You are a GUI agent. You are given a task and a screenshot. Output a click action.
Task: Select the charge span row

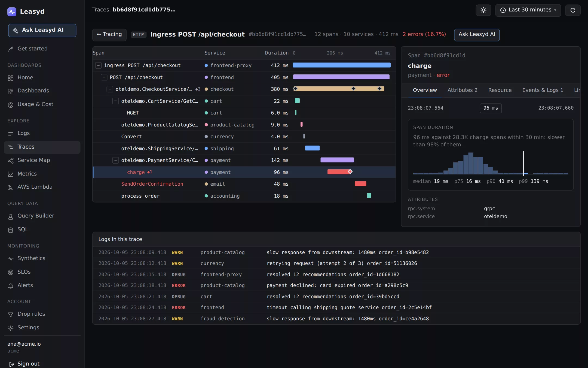[x=244, y=172]
